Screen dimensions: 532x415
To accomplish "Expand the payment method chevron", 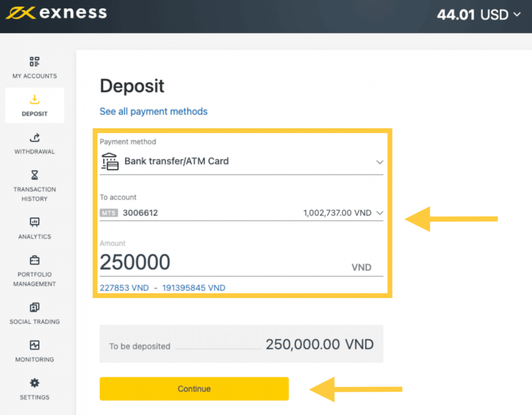I will (380, 162).
